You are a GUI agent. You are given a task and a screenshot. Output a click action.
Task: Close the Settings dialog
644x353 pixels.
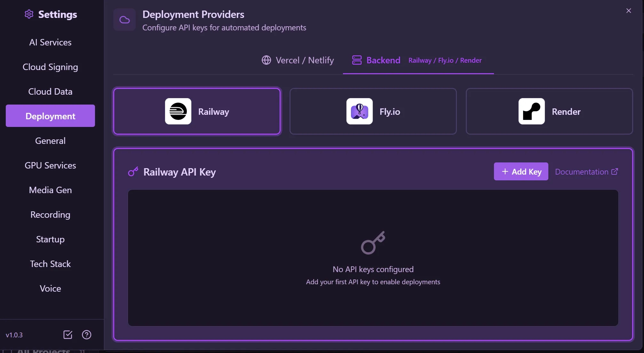click(629, 11)
